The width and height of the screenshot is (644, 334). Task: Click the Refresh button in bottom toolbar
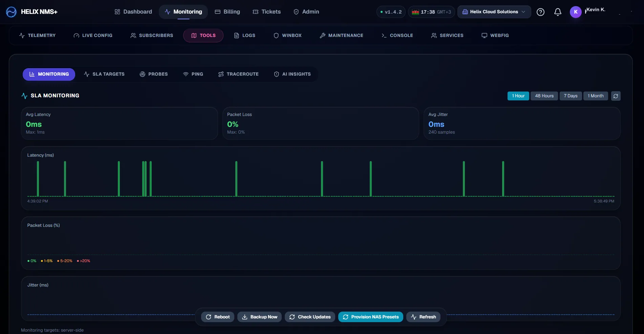[423, 317]
